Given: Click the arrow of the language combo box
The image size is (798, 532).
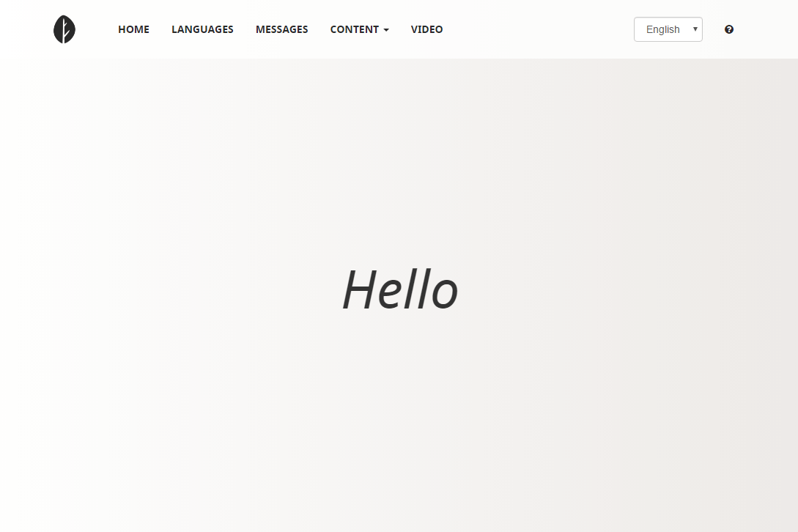Looking at the screenshot, I should click(x=695, y=29).
